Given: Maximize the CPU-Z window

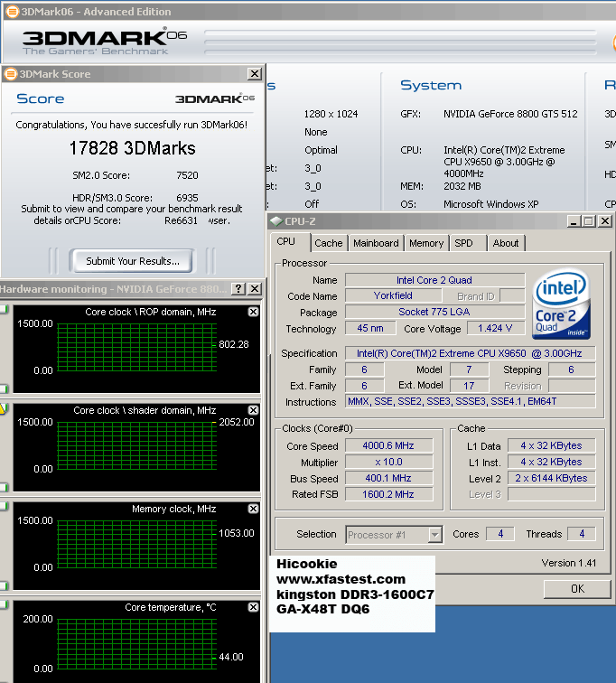Looking at the screenshot, I should click(x=589, y=221).
